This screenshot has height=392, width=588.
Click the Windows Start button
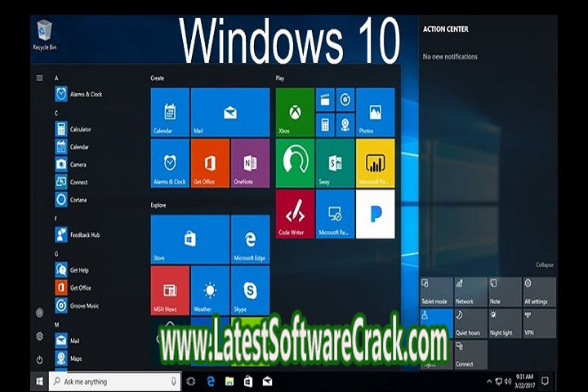38,381
